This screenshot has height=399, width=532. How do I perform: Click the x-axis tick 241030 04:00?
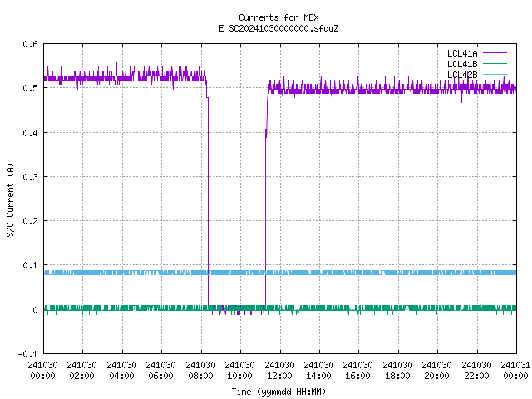coord(121,370)
